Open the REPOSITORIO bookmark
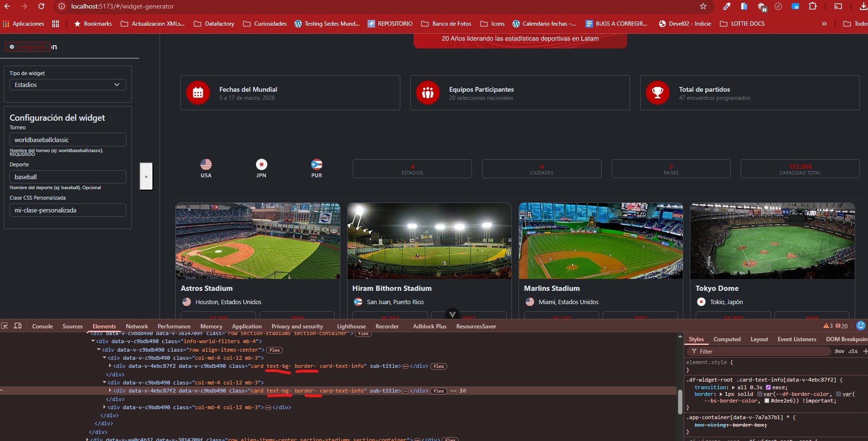The image size is (868, 441). click(390, 24)
